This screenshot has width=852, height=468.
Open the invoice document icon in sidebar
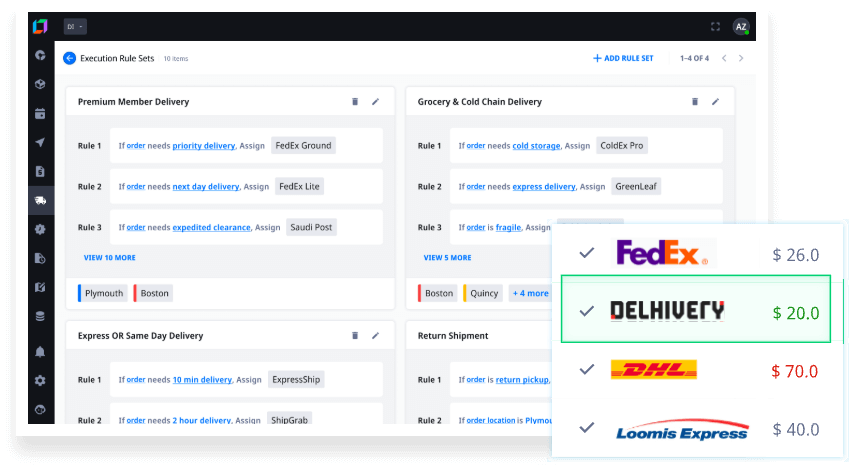click(40, 171)
